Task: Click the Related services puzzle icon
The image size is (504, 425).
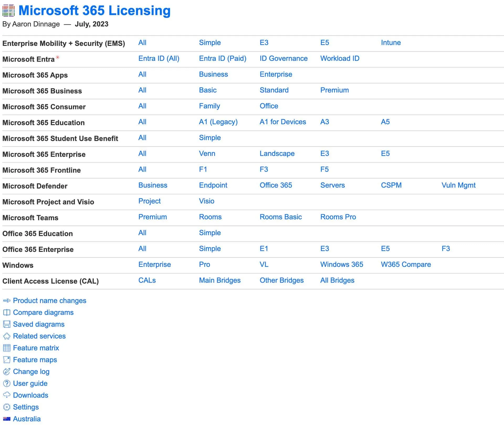Action: (7, 336)
